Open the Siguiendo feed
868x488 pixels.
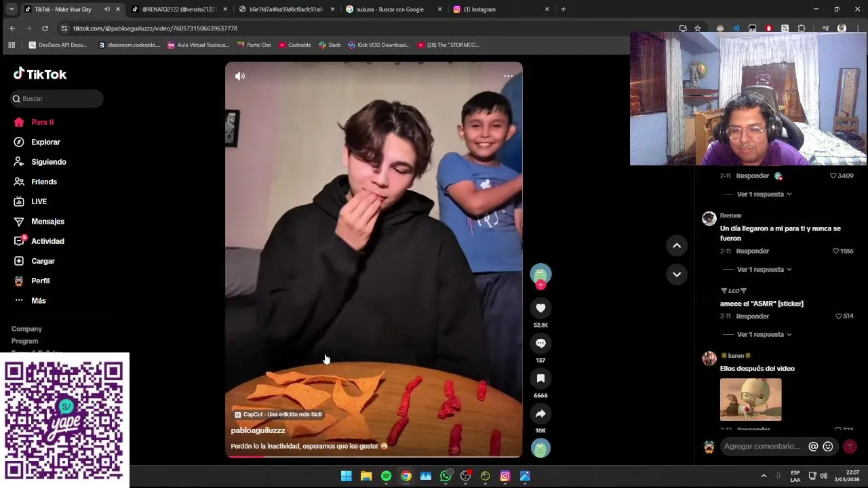[x=48, y=162]
